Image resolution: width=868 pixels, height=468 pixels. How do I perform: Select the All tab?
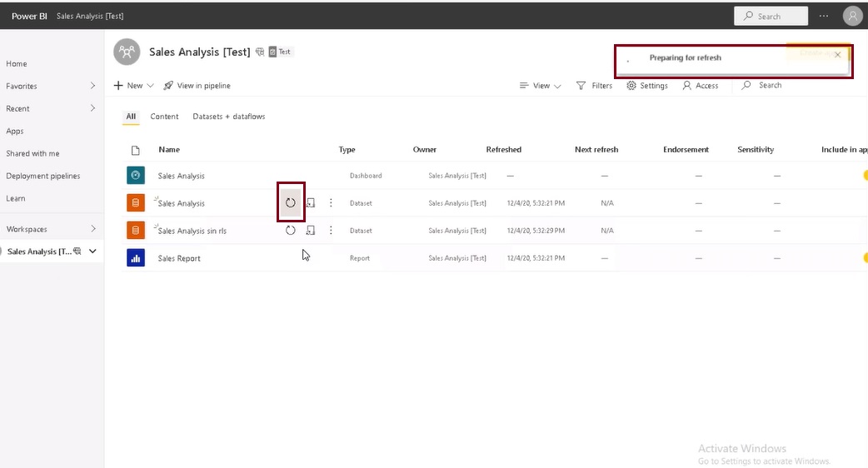pos(131,117)
